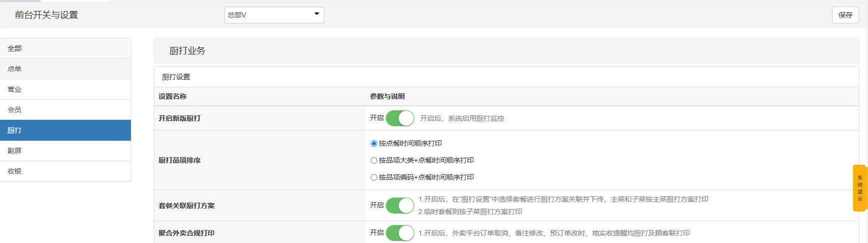Image resolution: width=868 pixels, height=243 pixels.
Task: Select 按点餐时间顺序打印 radio option
Action: tap(374, 144)
